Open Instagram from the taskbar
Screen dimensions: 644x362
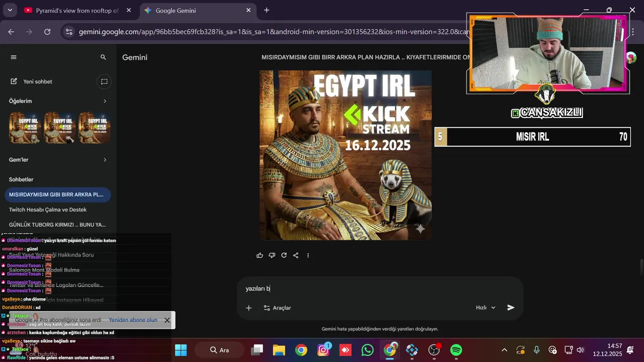coord(324,350)
